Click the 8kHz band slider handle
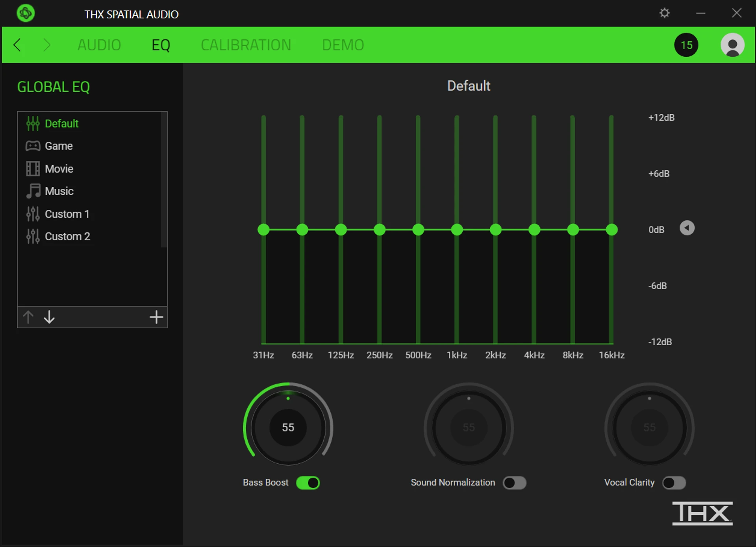Image resolution: width=756 pixels, height=547 pixels. (573, 230)
